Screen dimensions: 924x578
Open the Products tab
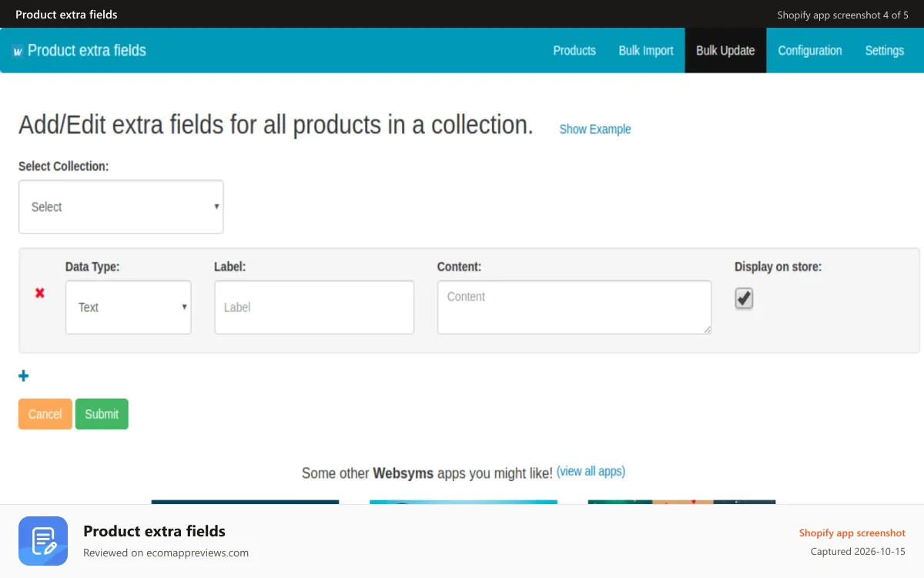(x=574, y=50)
